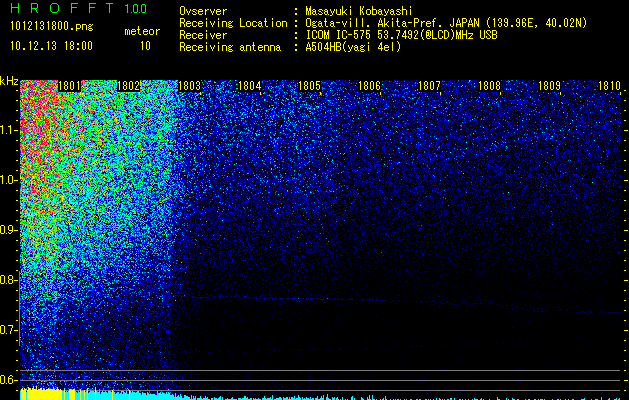Click the 0.9 frequency axis label
This screenshot has width=629, height=400.
click(x=8, y=230)
